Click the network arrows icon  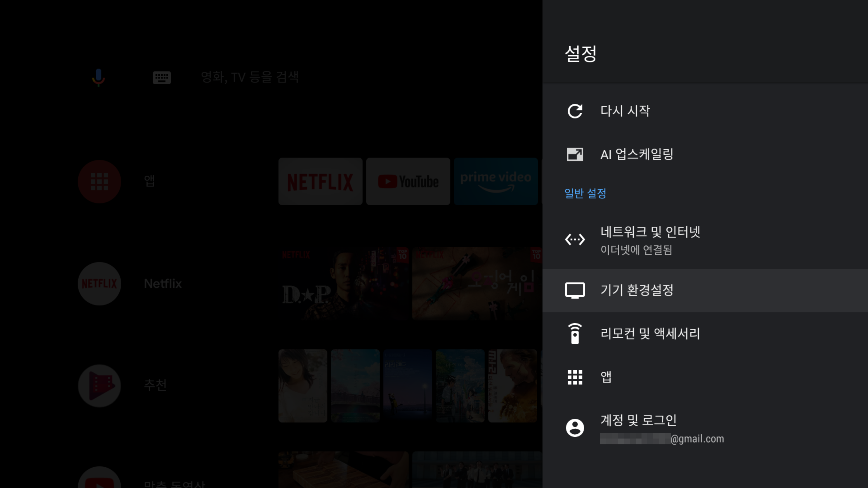click(x=575, y=239)
